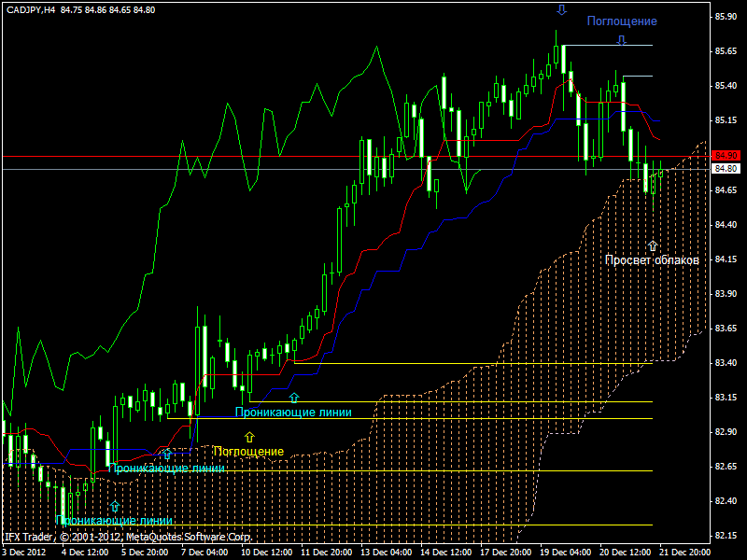Click the uppermost Проникающие линии label
Image resolution: width=747 pixels, height=560 pixels.
293,412
